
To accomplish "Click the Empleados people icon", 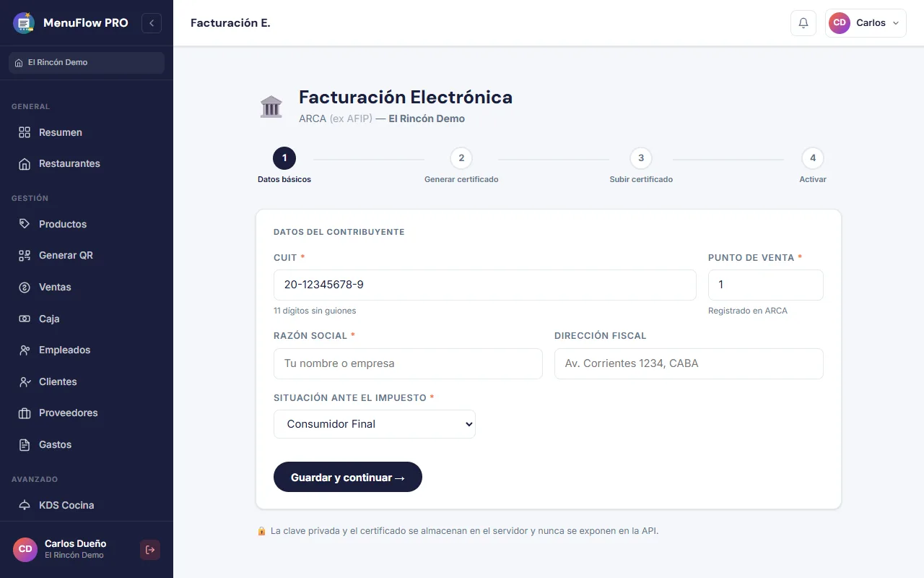I will (x=25, y=350).
